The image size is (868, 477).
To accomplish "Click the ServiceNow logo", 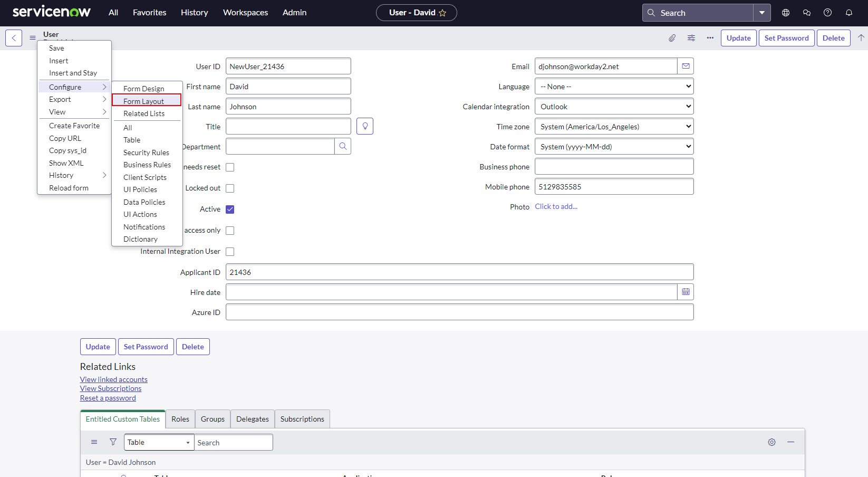I will point(52,12).
